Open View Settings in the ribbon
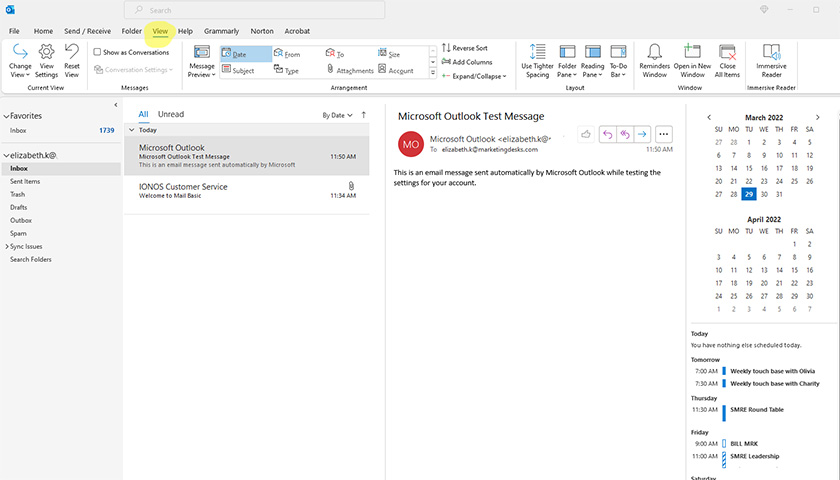Screen dimensions: 840x480 point(46,60)
